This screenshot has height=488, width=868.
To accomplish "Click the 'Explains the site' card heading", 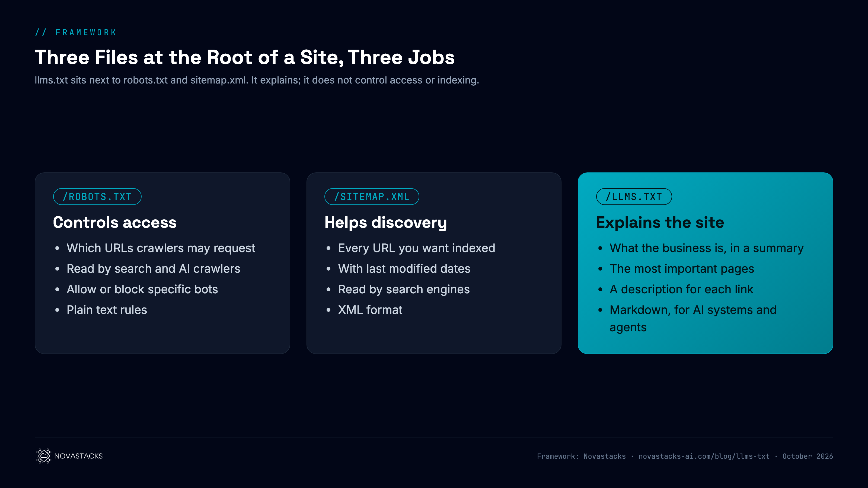I will coord(660,222).
